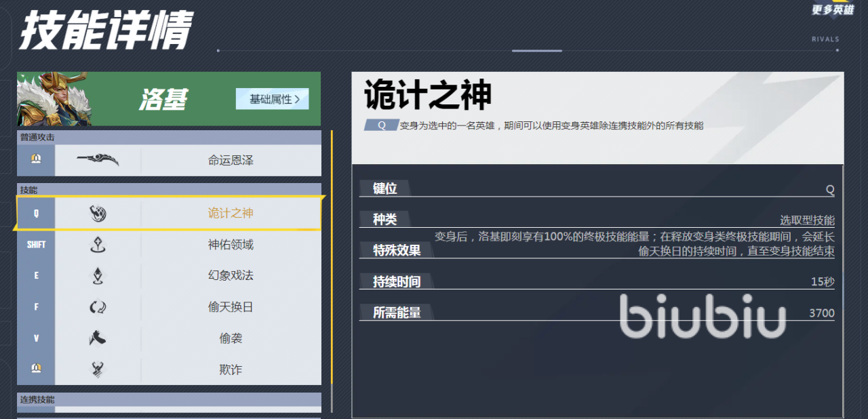Click the 诡计之神 skill icon
Image resolution: width=868 pixels, height=419 pixels.
(98, 214)
